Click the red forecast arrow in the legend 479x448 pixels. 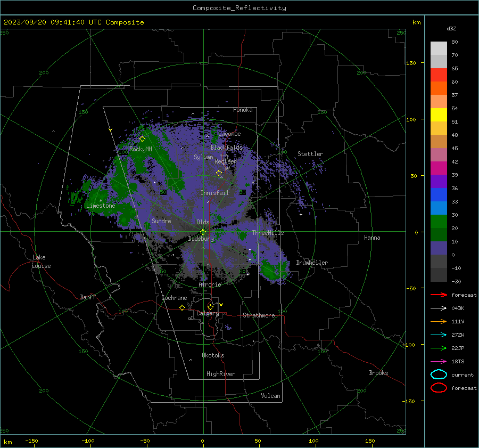click(439, 295)
